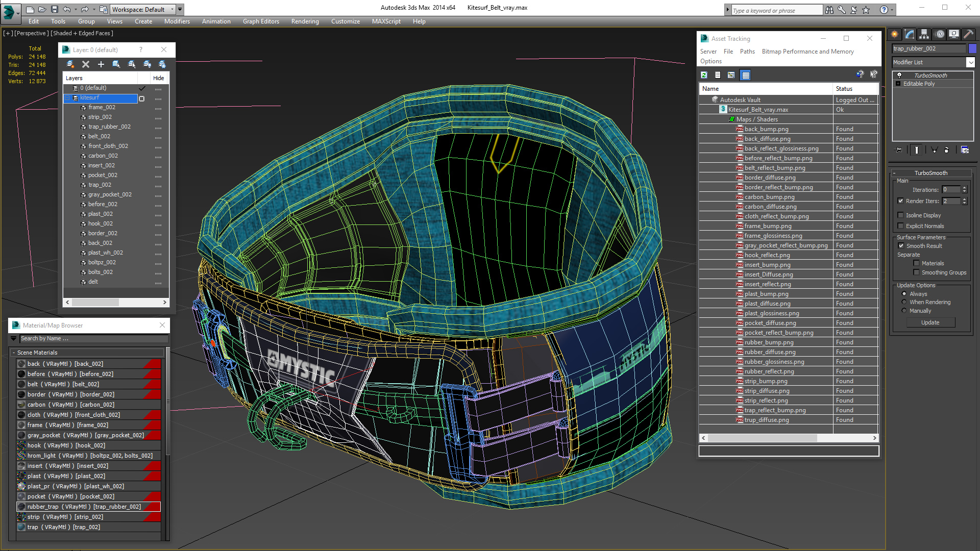Image resolution: width=980 pixels, height=551 pixels.
Task: Click Configure Modifier Sets icon
Action: click(965, 150)
